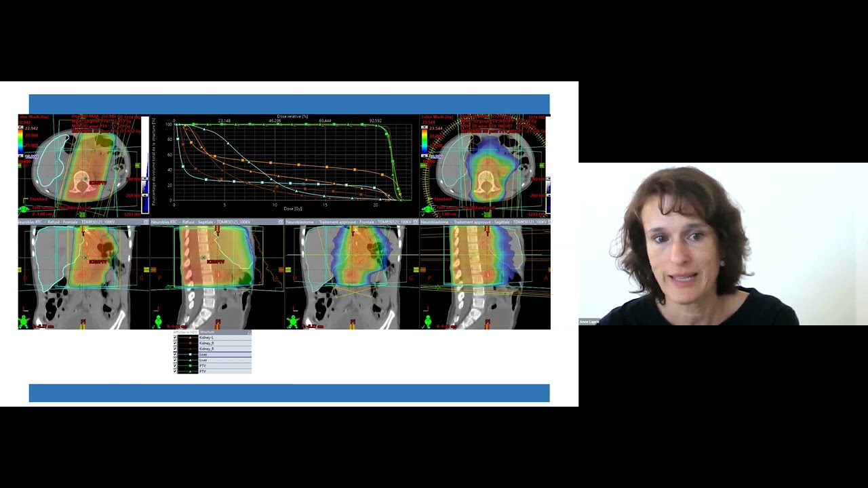The height and width of the screenshot is (488, 868).
Task: Maximize the Neuroblas RTC Refusé Sagittale view
Action: tap(281, 222)
